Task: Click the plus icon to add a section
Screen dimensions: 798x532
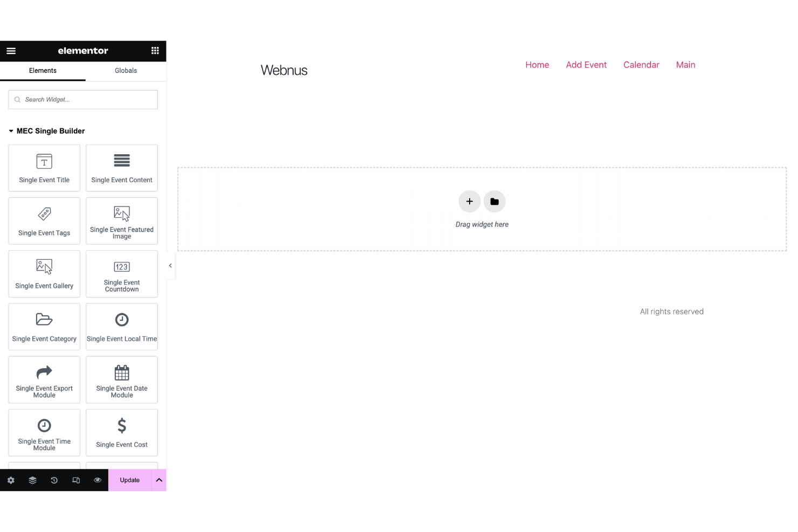Action: point(469,201)
